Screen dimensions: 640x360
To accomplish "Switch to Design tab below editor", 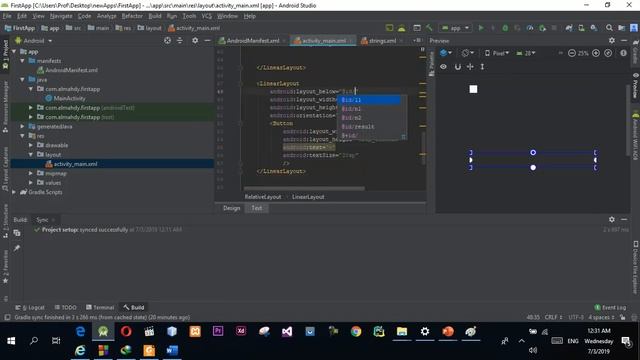I will tap(231, 208).
